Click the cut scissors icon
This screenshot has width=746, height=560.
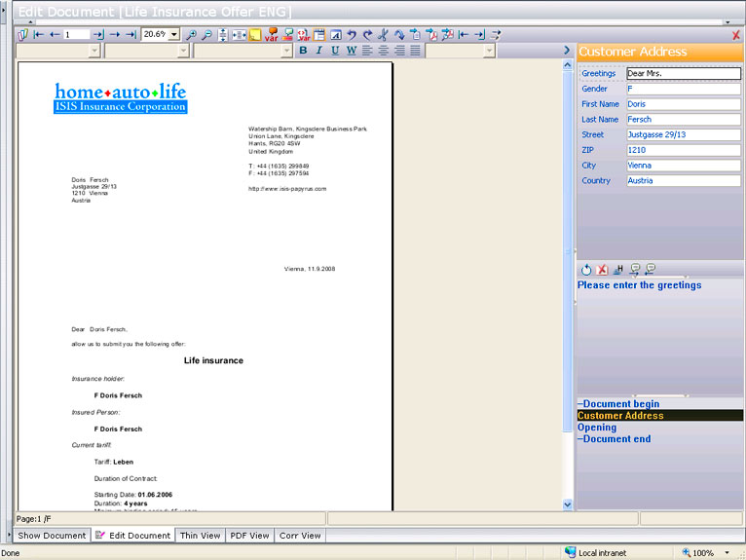coord(383,34)
